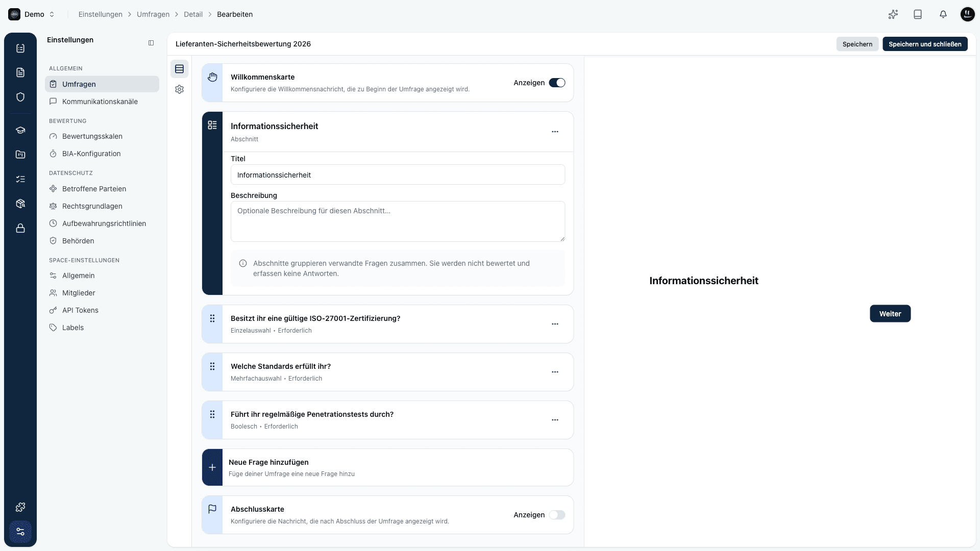
Task: Click the Speichern button
Action: tap(857, 44)
